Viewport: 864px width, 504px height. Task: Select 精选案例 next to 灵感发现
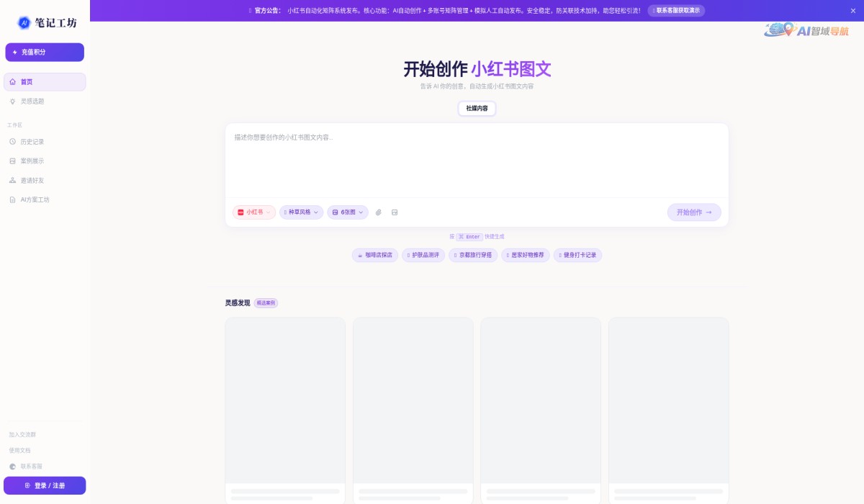tap(266, 302)
